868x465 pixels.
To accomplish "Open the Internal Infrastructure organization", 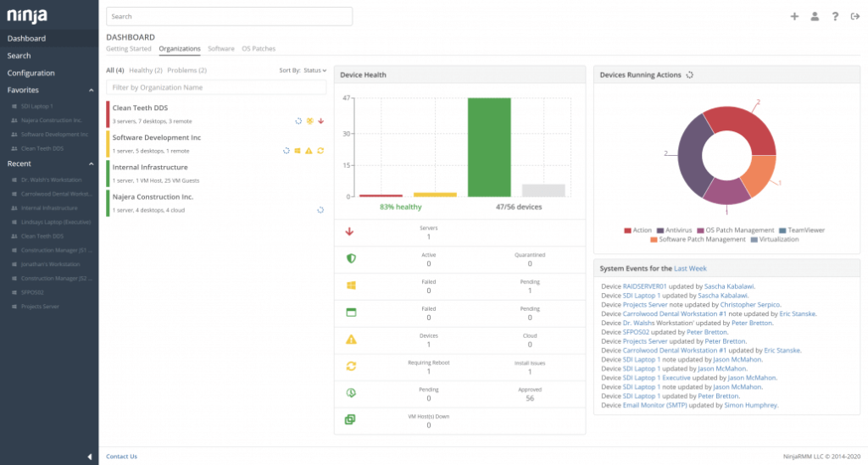I will point(150,167).
